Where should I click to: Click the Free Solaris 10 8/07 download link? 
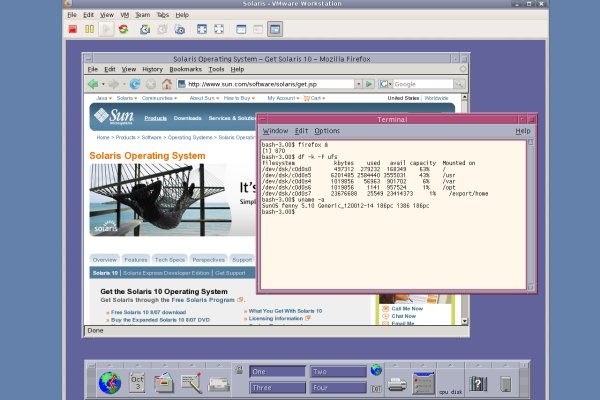click(x=149, y=313)
